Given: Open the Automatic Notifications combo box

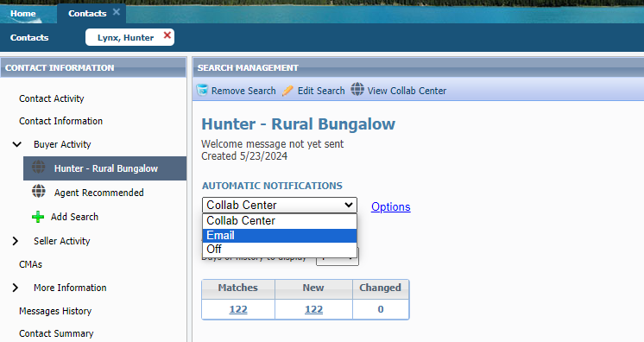Looking at the screenshot, I should (280, 205).
